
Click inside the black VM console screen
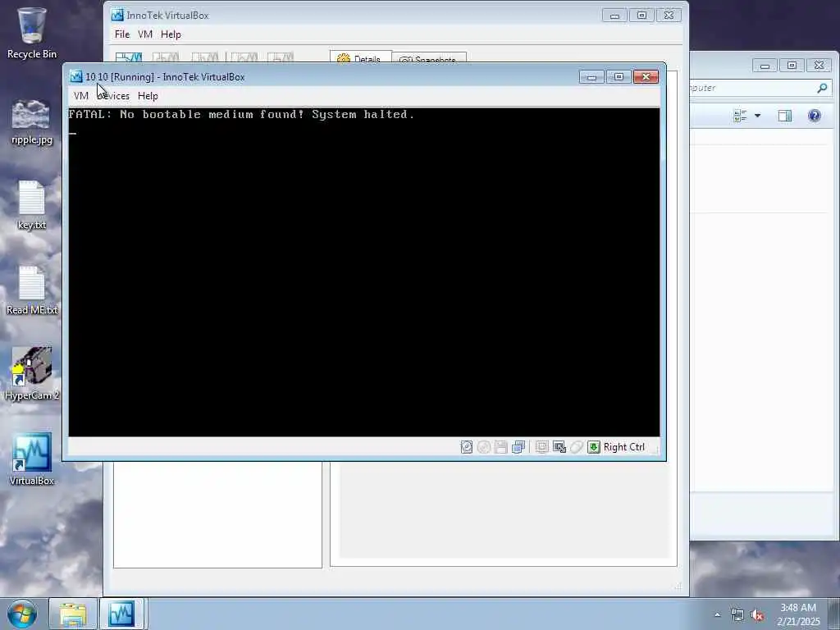[364, 272]
